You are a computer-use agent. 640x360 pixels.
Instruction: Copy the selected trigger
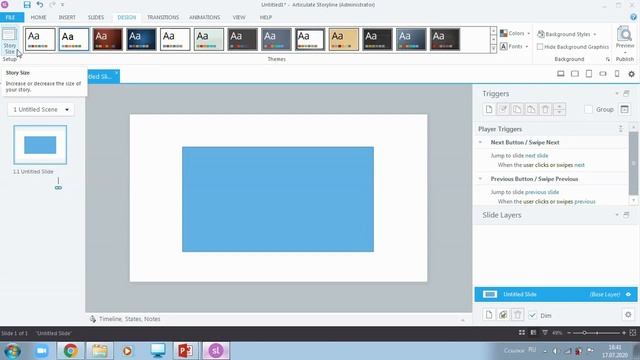tap(517, 109)
